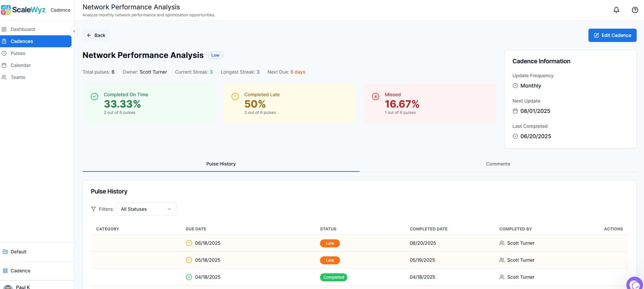Open the All Statuses filter dropdown
The height and width of the screenshot is (289, 644).
(x=146, y=209)
